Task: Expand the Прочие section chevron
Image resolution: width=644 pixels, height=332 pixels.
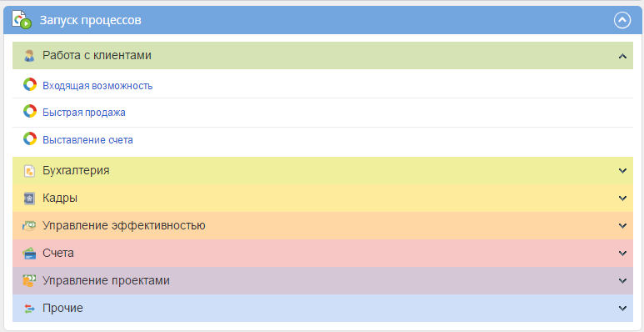Action: pyautogui.click(x=622, y=308)
